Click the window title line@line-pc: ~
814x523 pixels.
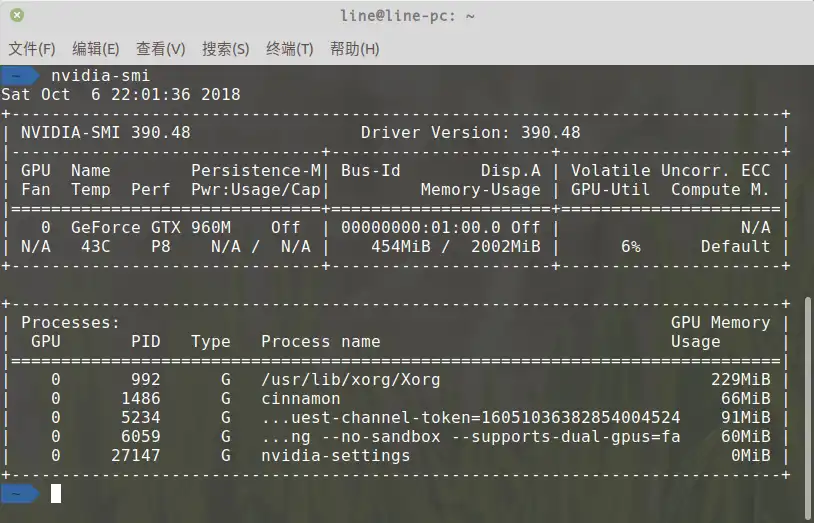407,16
